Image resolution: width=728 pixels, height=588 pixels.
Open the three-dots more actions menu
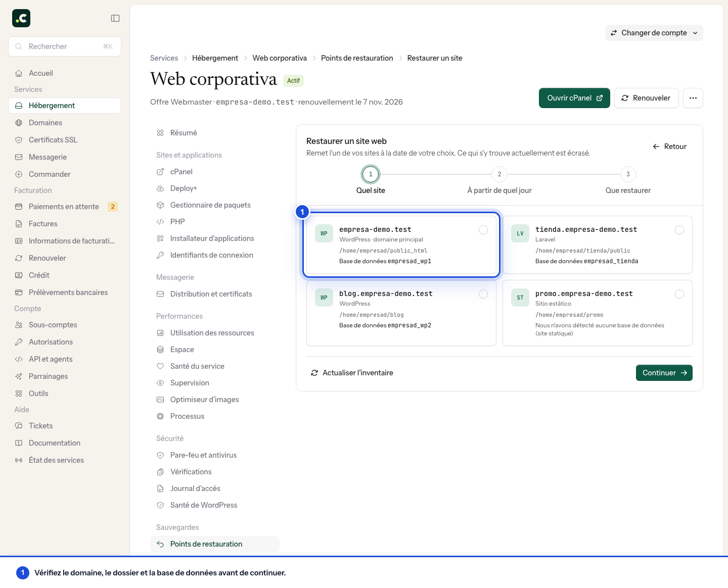pyautogui.click(x=693, y=98)
